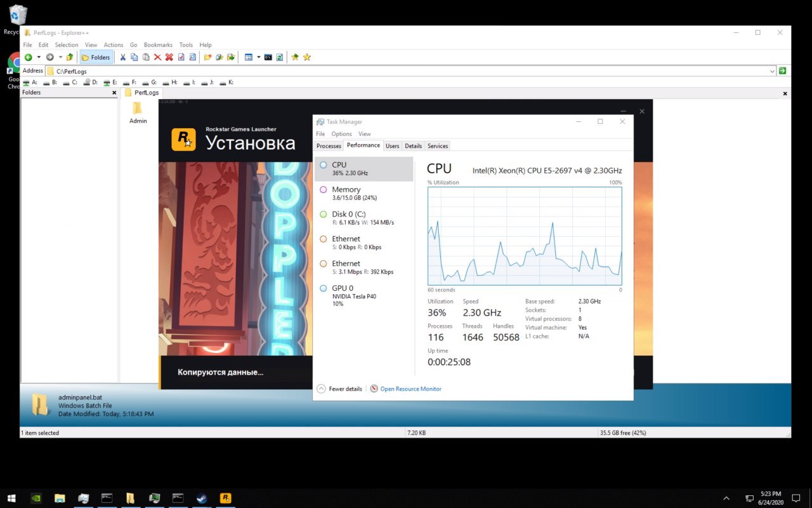
Task: Toggle the Folders pane button
Action: pyautogui.click(x=96, y=57)
